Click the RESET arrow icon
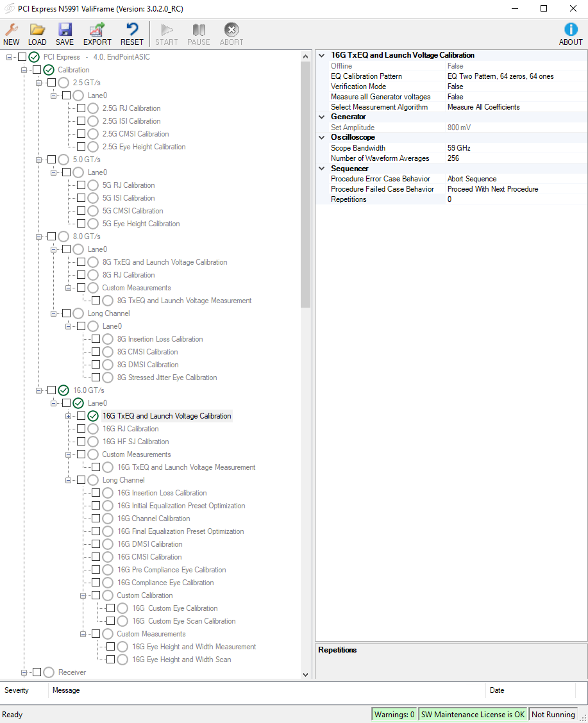The image size is (588, 723). pyautogui.click(x=132, y=29)
